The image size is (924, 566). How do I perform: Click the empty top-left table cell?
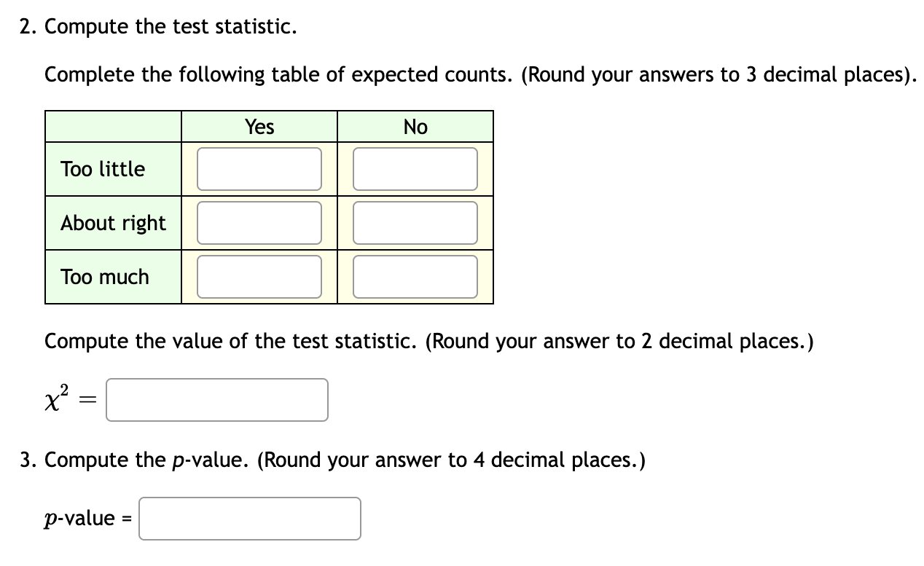point(113,126)
